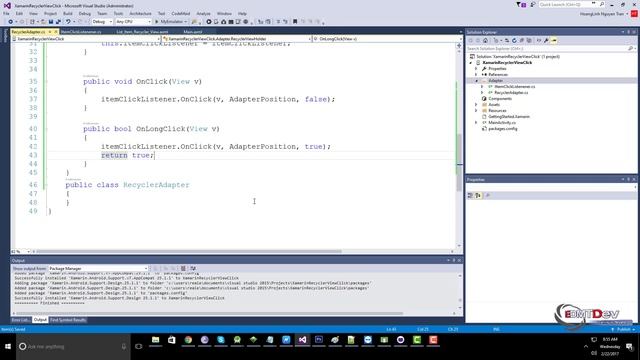The width and height of the screenshot is (640, 360).
Task: Click the Publish button in status bar
Action: pyautogui.click(x=623, y=329)
